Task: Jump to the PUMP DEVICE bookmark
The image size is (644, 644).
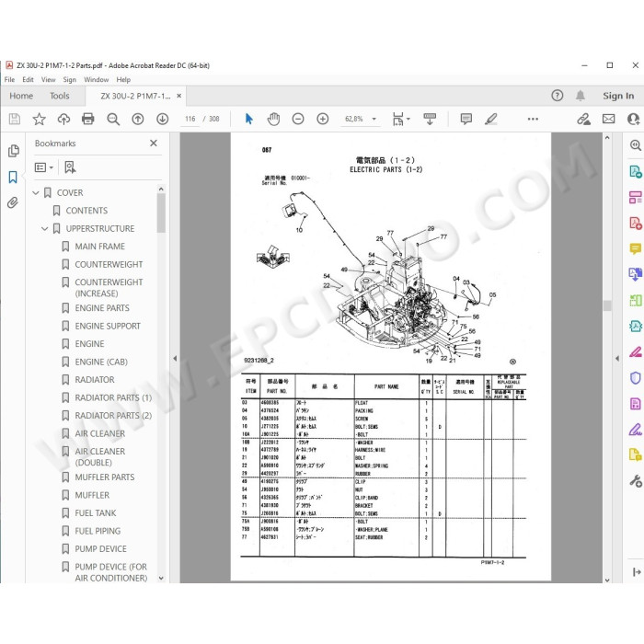Action: pyautogui.click(x=100, y=549)
